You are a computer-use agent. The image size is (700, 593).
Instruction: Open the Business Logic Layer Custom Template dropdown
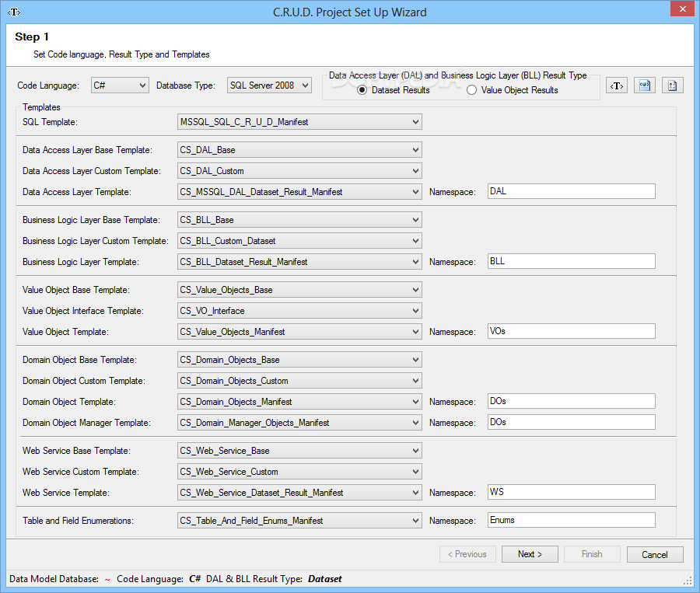click(x=299, y=241)
